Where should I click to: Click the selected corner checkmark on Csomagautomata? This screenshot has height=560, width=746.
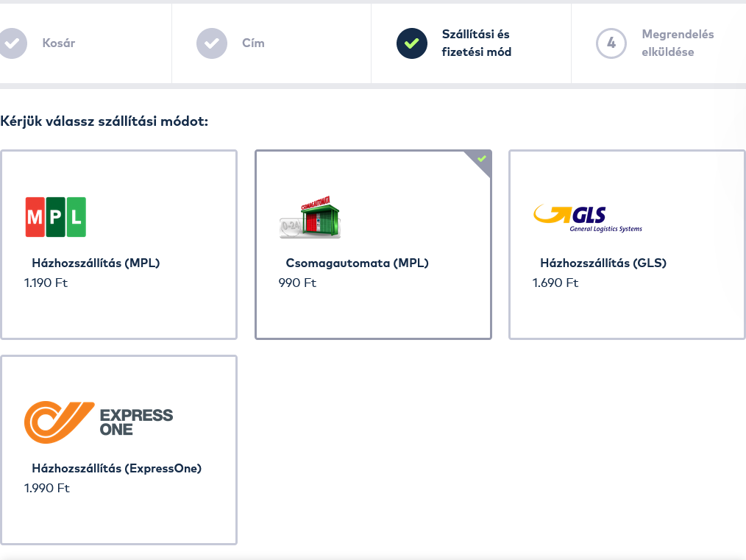[x=482, y=159]
